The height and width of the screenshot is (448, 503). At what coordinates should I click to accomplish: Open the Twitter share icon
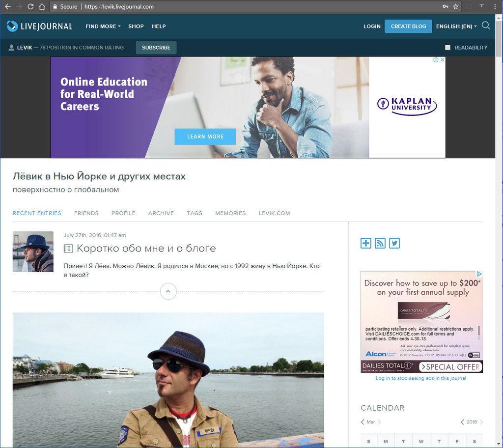point(394,243)
